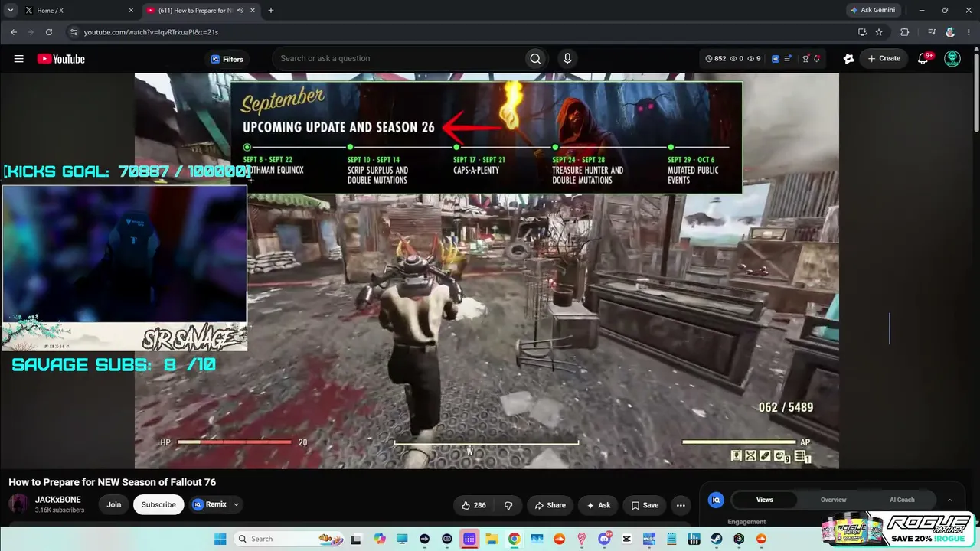Open the Windows Start menu
The height and width of the screenshot is (551, 980).
tap(220, 539)
